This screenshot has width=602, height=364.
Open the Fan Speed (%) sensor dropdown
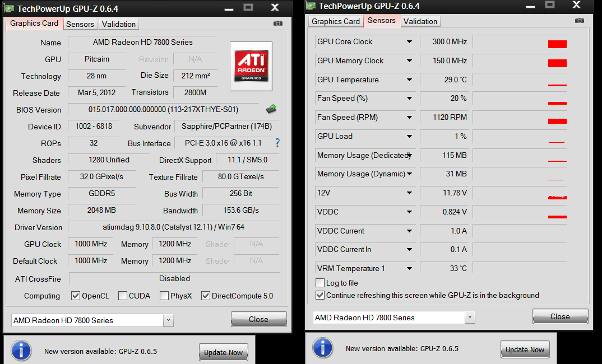[x=409, y=98]
